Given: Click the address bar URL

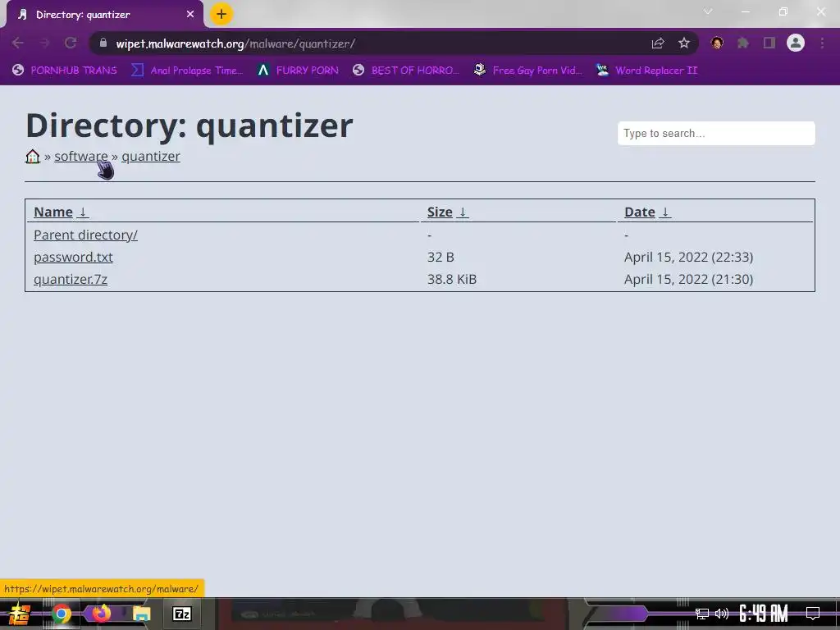Looking at the screenshot, I should tap(235, 44).
